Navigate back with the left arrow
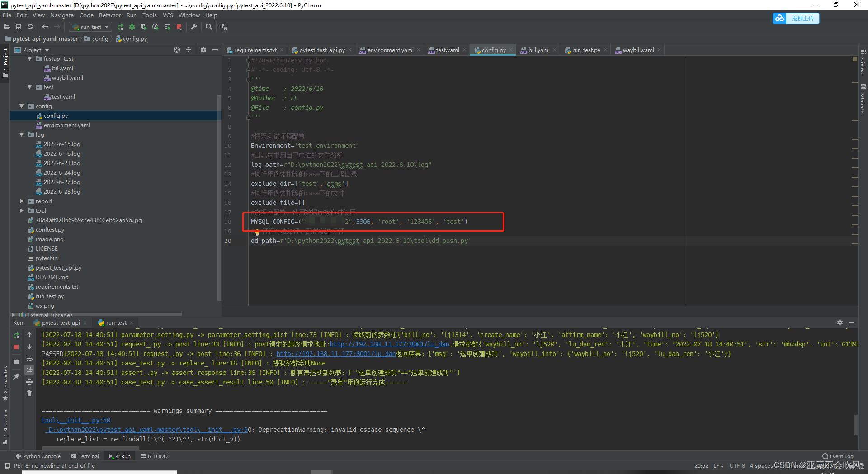The width and height of the screenshot is (868, 474). tap(45, 27)
